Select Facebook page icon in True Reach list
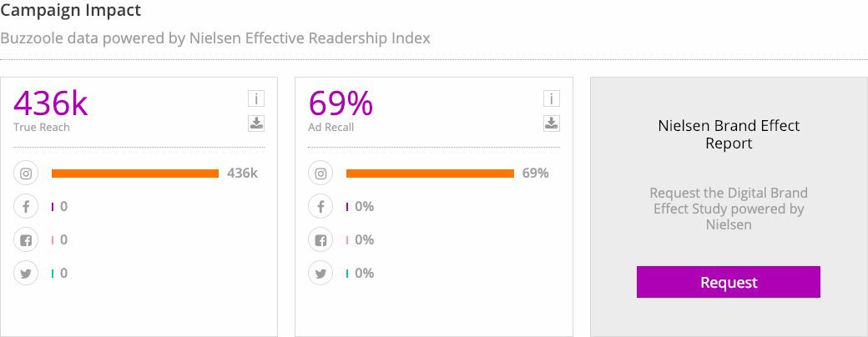The image size is (868, 337). (26, 240)
